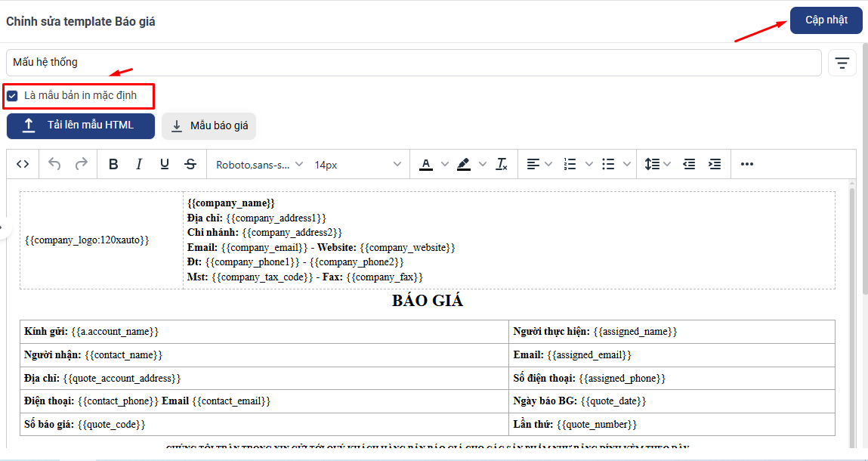The height and width of the screenshot is (461, 868).
Task: Expand the line height dropdown
Action: click(658, 164)
